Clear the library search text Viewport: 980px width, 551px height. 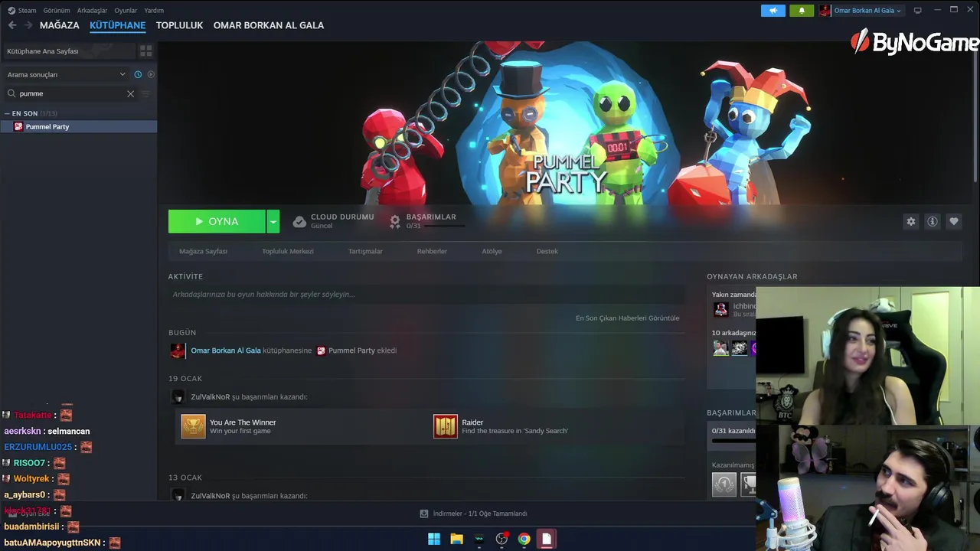[130, 93]
